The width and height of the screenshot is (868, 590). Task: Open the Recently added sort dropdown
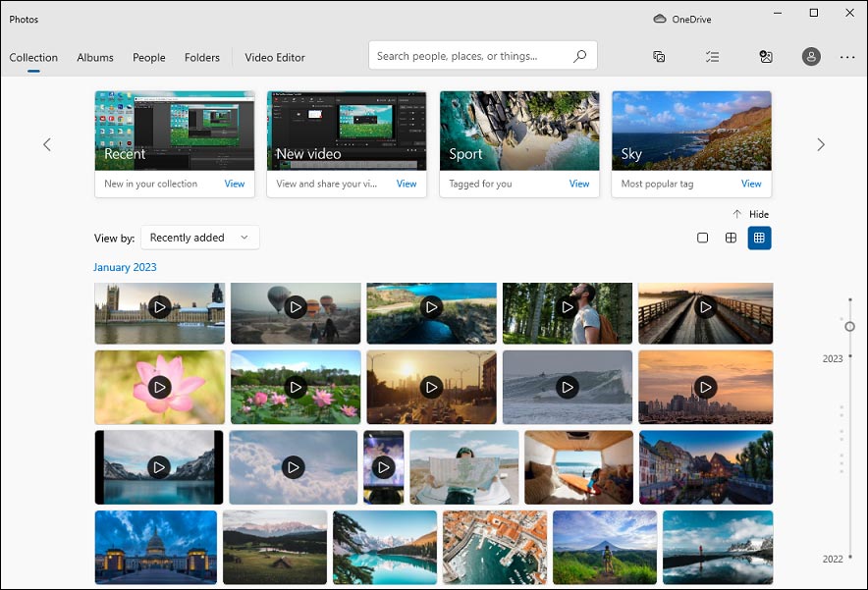pos(199,237)
